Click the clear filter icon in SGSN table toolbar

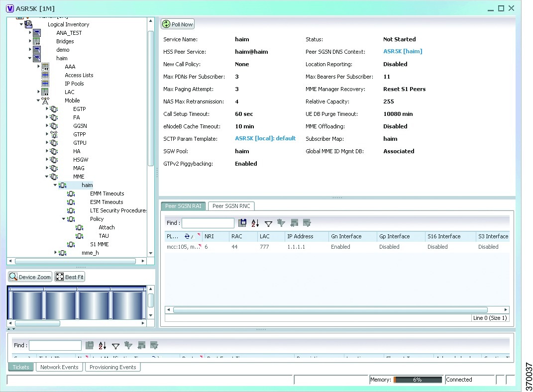(x=281, y=223)
